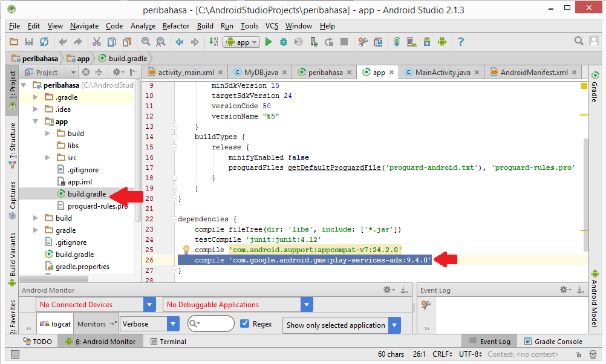Click Search Everywhere magnifier icon

point(579,41)
